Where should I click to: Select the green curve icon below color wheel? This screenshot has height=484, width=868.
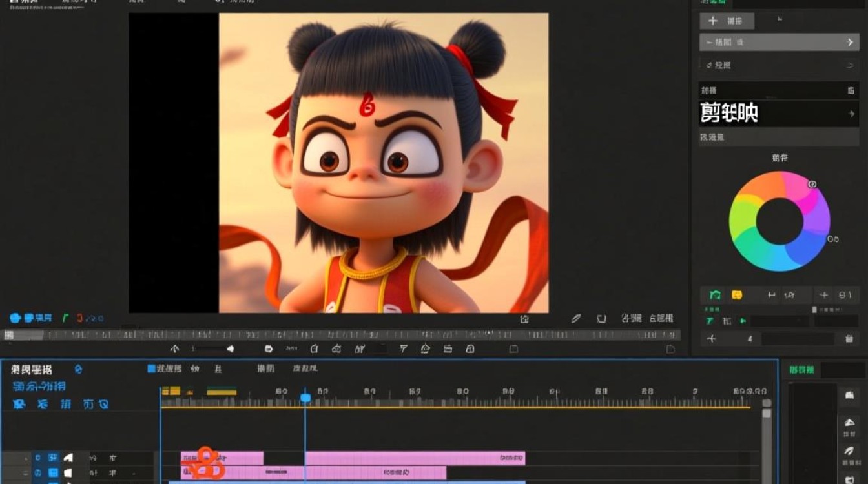click(x=714, y=295)
